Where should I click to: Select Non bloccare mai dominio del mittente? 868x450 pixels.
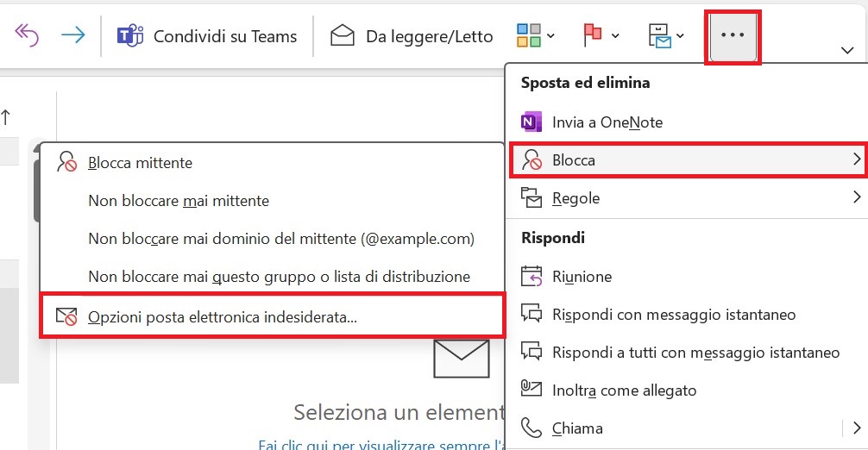pyautogui.click(x=281, y=239)
